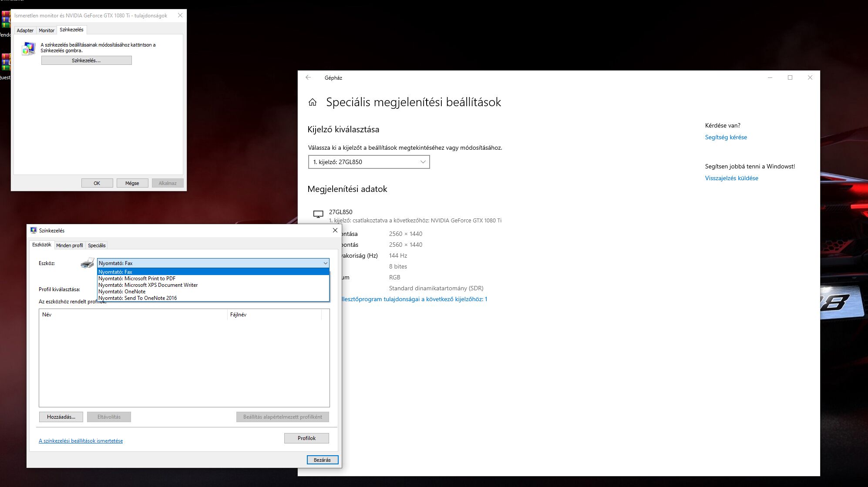Open the WinRAR archive desktop icon
The width and height of the screenshot is (868, 487).
point(5,20)
